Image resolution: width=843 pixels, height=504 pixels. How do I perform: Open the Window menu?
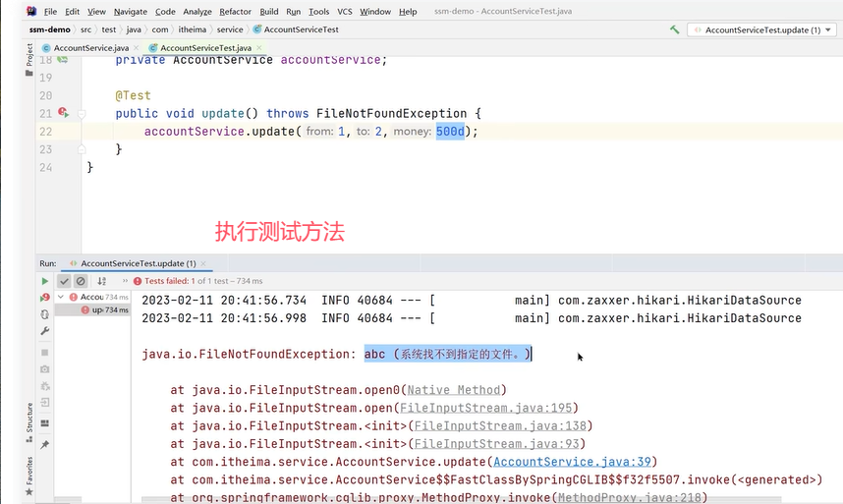pyautogui.click(x=375, y=11)
